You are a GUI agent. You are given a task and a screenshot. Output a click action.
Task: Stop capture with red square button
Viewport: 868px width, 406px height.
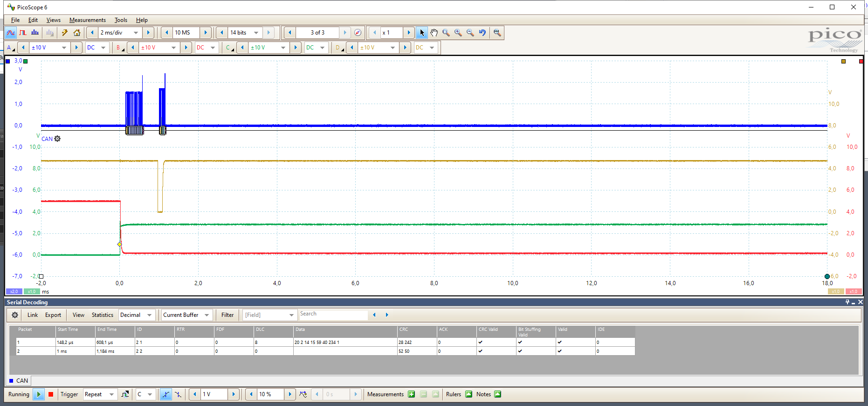(51, 394)
